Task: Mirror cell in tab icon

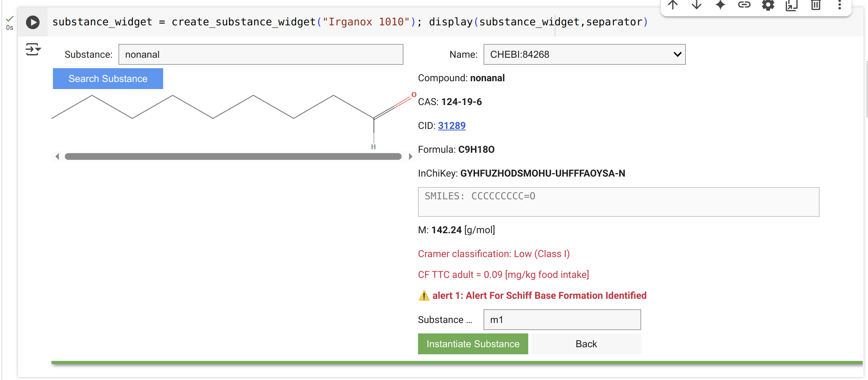Action: coord(792,5)
